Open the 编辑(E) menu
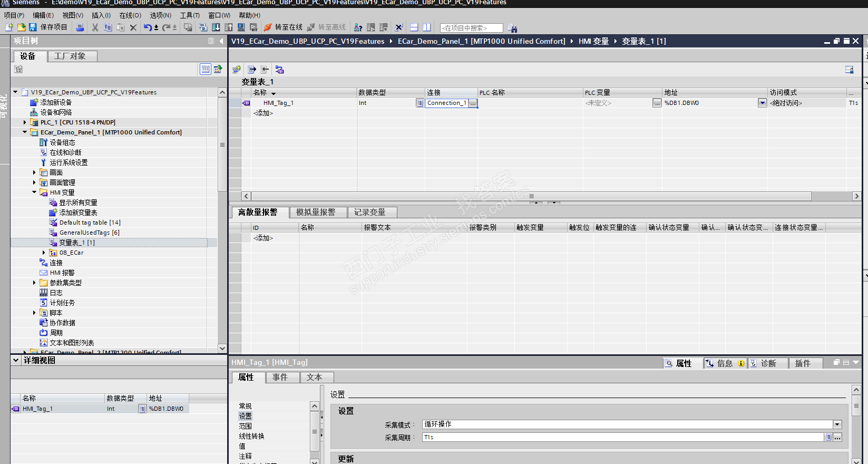The width and height of the screenshot is (868, 464). [x=43, y=15]
